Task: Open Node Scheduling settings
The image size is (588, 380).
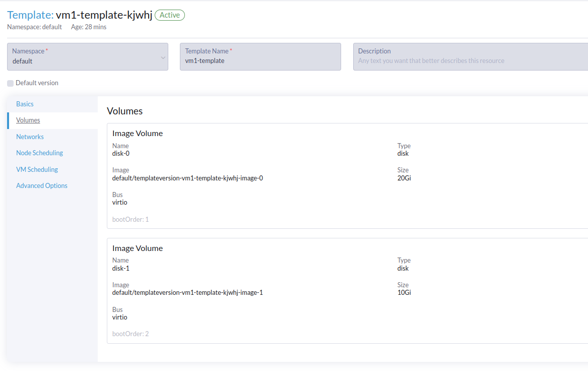Action: point(39,153)
